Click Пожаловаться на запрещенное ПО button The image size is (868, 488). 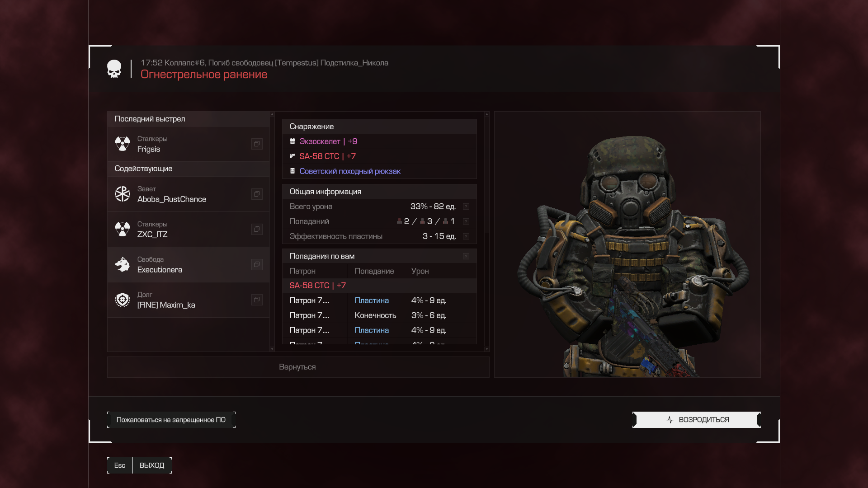[171, 420]
